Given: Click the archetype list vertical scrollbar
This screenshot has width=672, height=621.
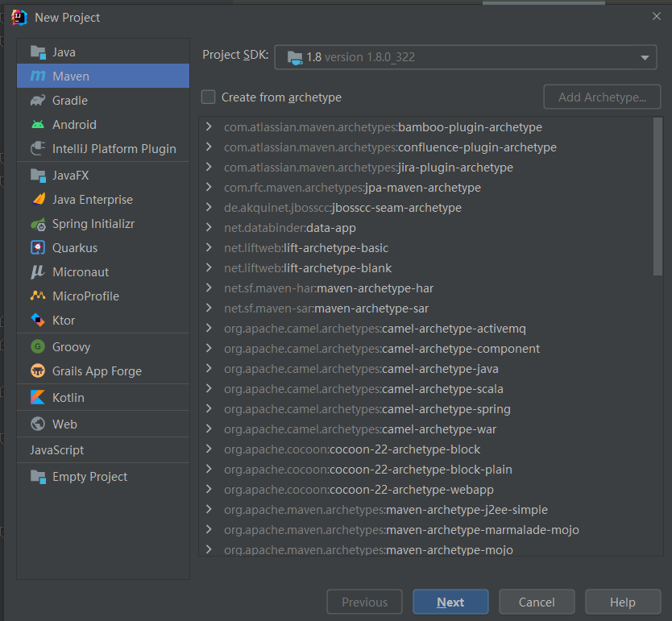Looking at the screenshot, I should [x=657, y=197].
